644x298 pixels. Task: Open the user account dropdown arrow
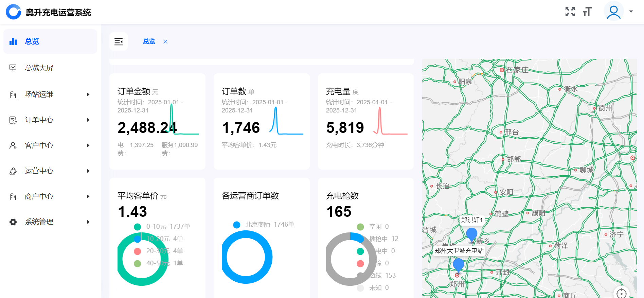tap(631, 12)
